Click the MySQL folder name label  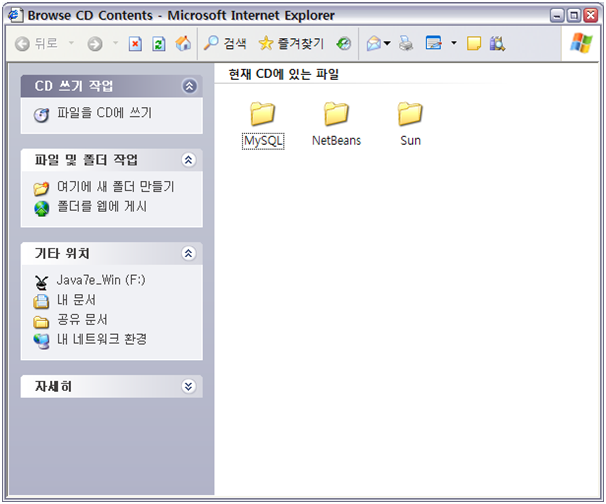pyautogui.click(x=263, y=141)
